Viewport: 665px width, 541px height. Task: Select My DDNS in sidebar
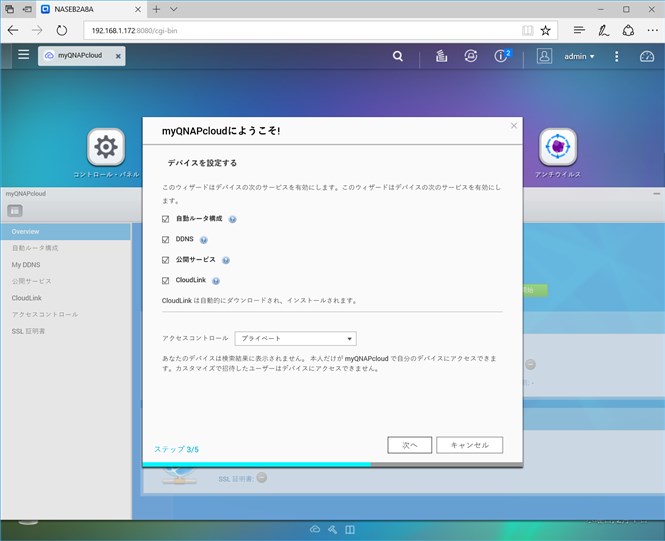point(65,265)
